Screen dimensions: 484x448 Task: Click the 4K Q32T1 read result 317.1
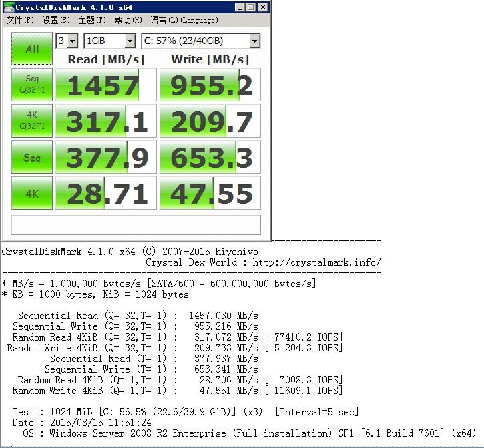(x=106, y=121)
